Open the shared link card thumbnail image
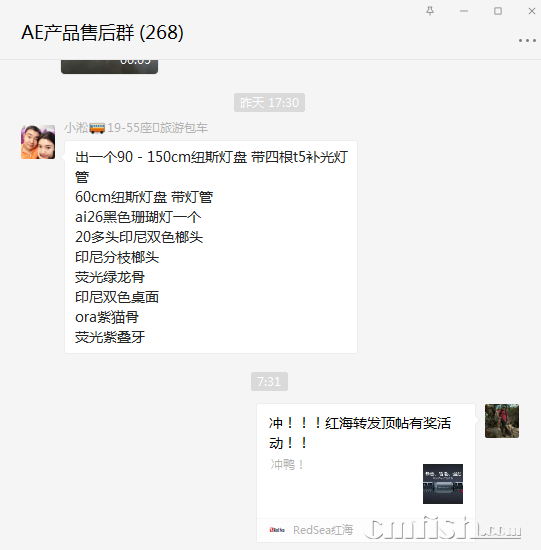The width and height of the screenshot is (541, 550). tap(443, 484)
